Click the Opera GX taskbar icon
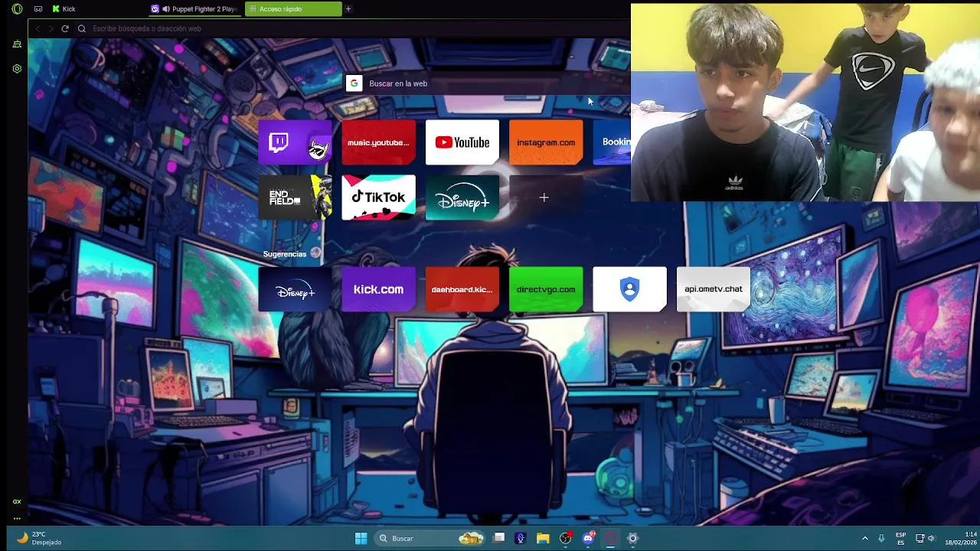980x551 pixels. coord(610,538)
